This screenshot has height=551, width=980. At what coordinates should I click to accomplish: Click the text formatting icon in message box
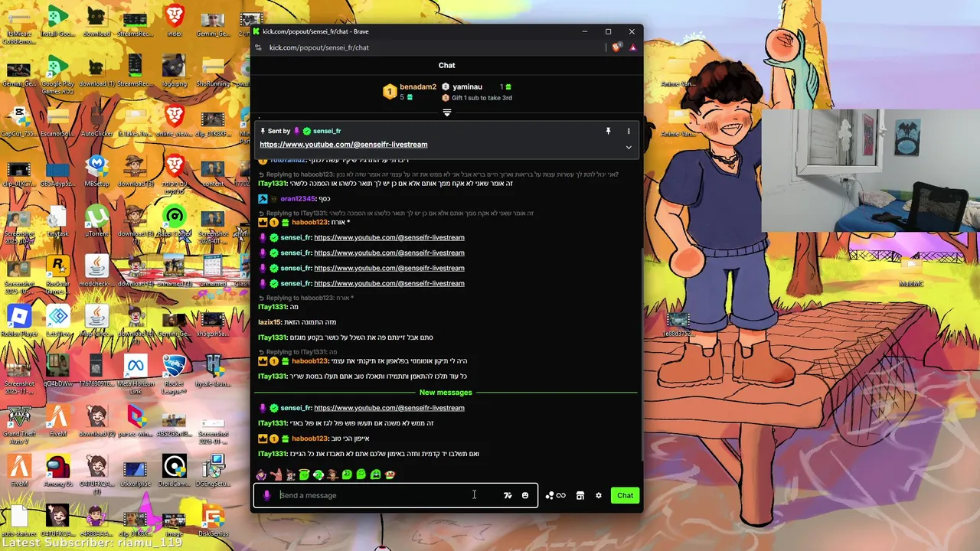(508, 495)
